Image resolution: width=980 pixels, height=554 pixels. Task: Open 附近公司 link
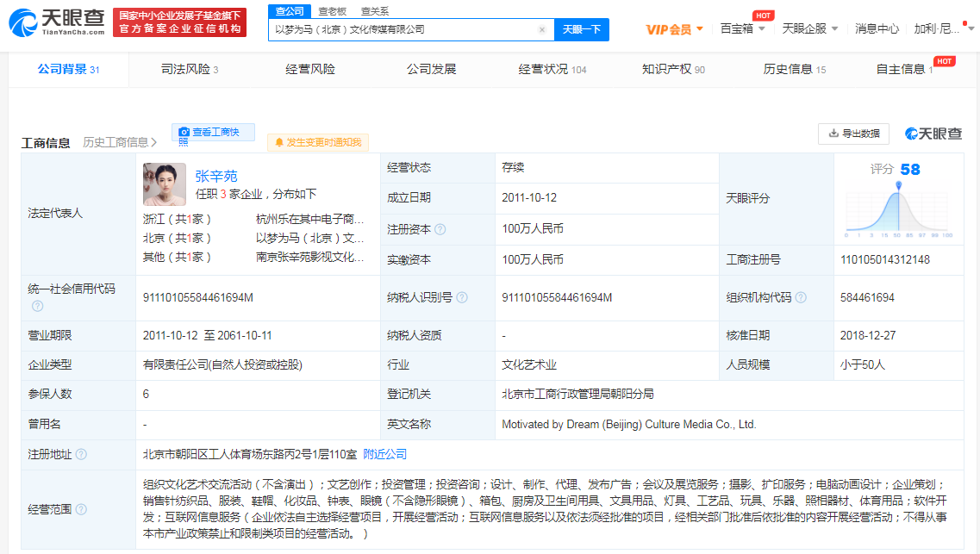pos(385,454)
